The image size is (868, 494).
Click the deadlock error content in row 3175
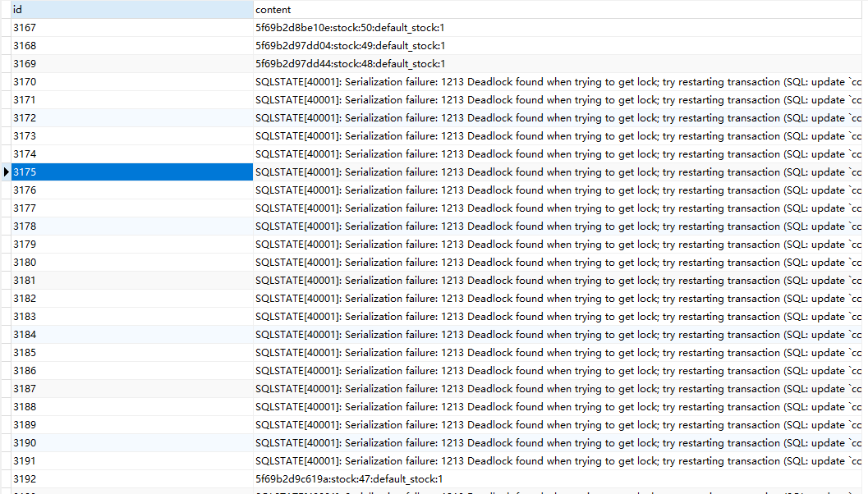pyautogui.click(x=558, y=172)
